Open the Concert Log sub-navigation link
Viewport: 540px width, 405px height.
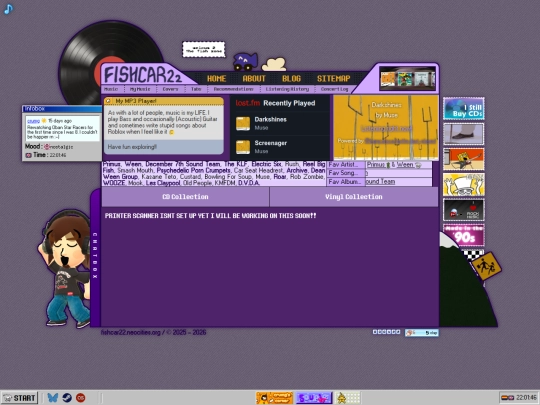[334, 89]
